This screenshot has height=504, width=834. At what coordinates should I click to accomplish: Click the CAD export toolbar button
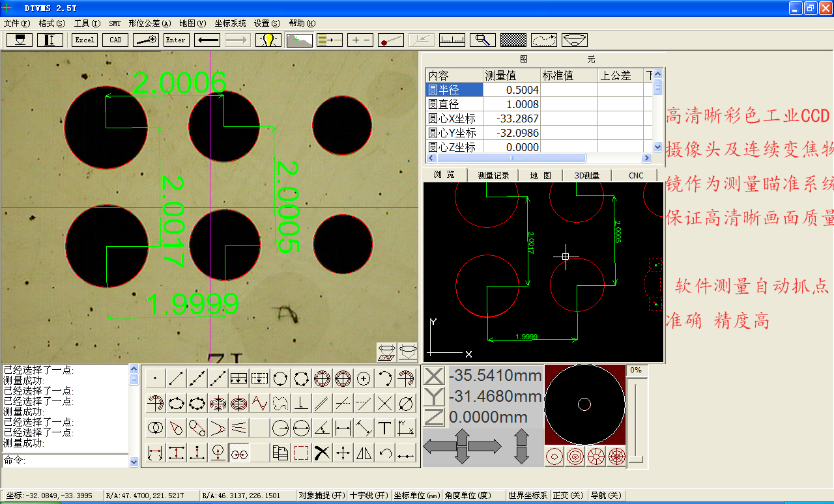click(x=115, y=40)
